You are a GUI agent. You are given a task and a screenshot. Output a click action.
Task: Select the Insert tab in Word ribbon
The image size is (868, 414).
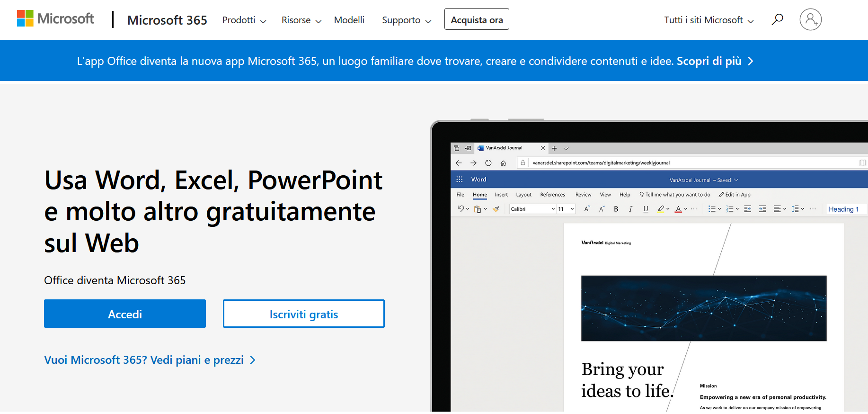501,195
